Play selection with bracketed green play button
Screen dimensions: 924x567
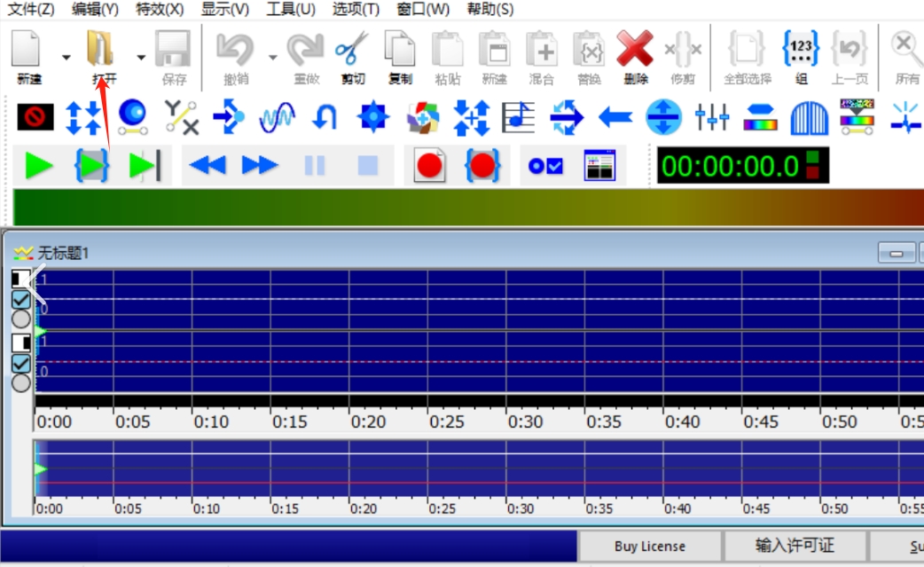tap(91, 166)
